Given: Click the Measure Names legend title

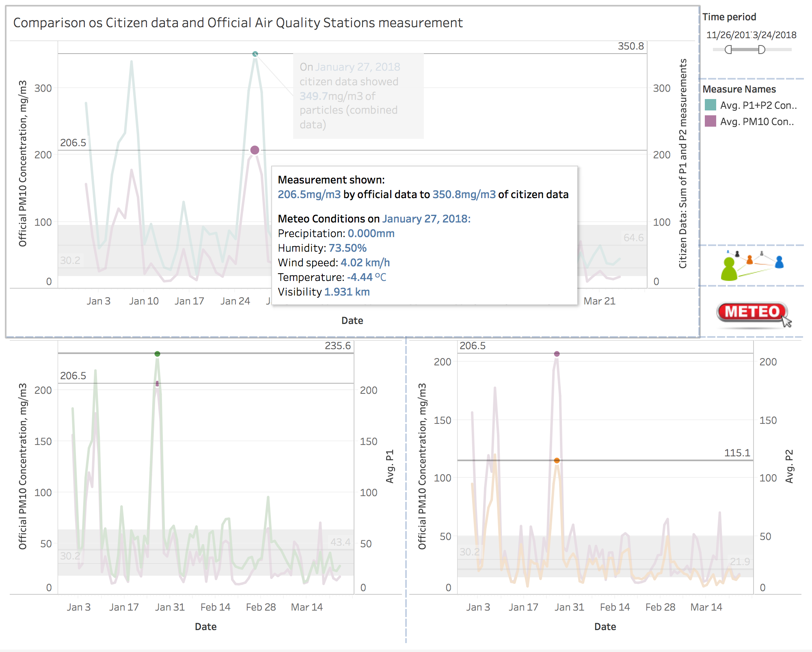Looking at the screenshot, I should click(739, 89).
